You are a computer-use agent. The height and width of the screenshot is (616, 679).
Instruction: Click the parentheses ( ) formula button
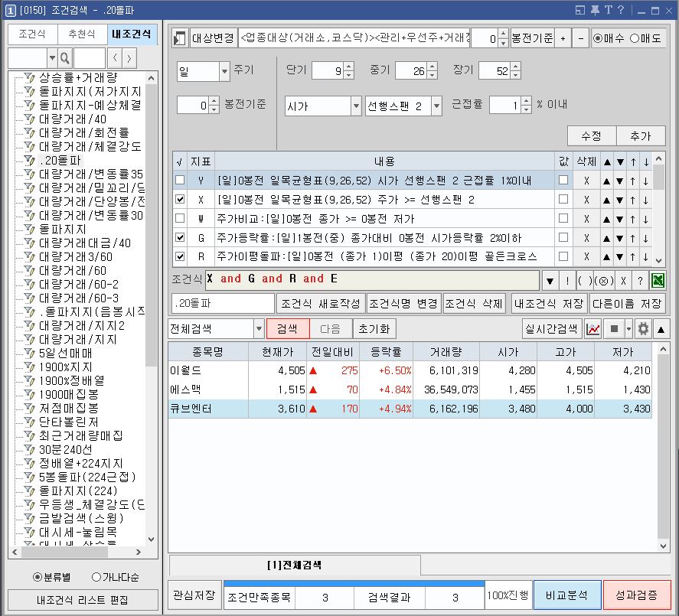[587, 279]
